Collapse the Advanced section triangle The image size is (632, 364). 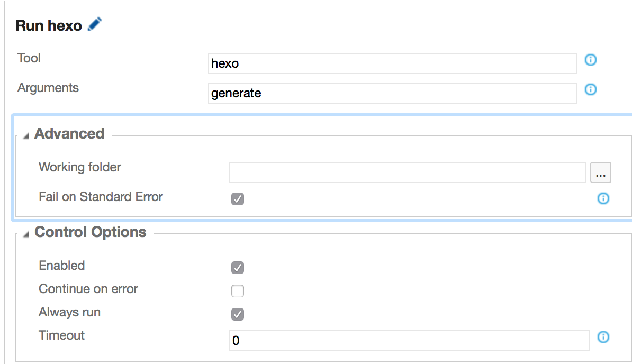pyautogui.click(x=26, y=135)
